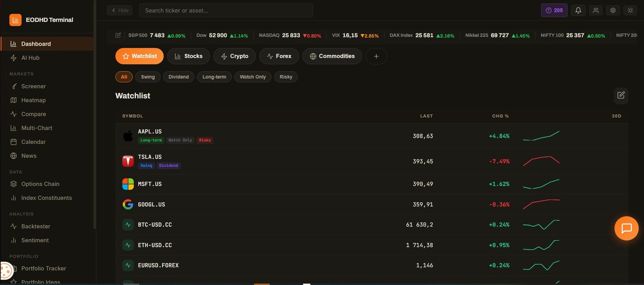This screenshot has width=644, height=285.
Task: Click the Swing tag on TSLA.US
Action: [x=146, y=165]
